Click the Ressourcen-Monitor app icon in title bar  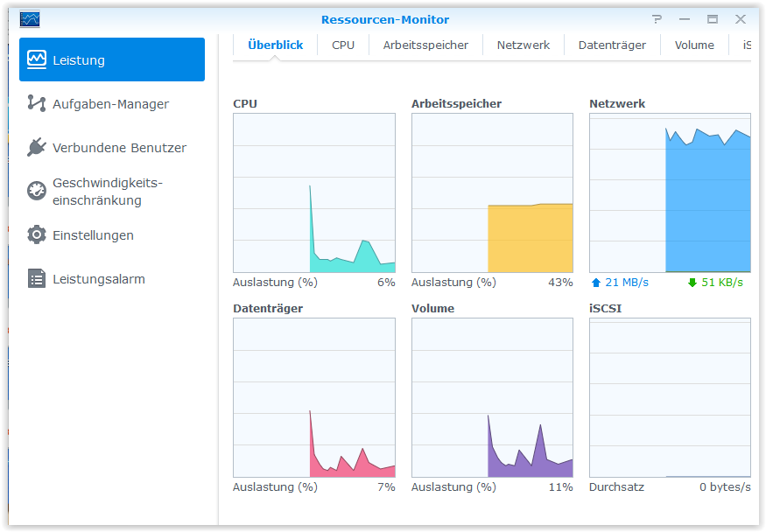click(x=30, y=19)
